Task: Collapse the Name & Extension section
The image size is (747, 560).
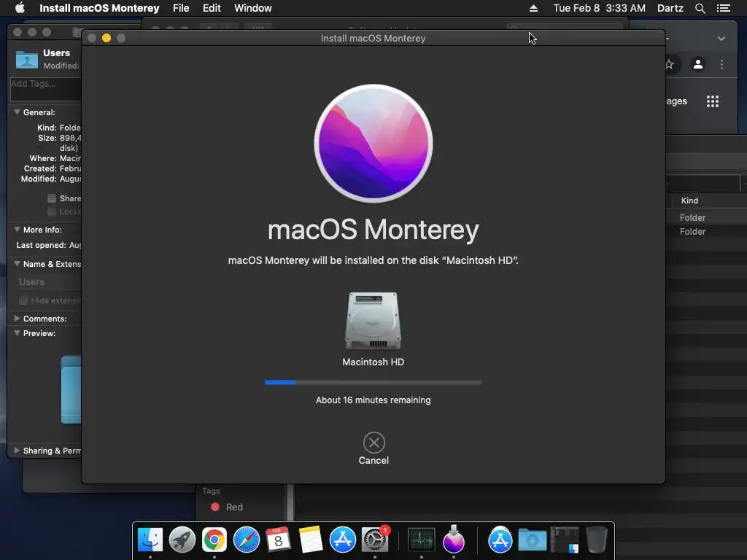Action: point(18,263)
